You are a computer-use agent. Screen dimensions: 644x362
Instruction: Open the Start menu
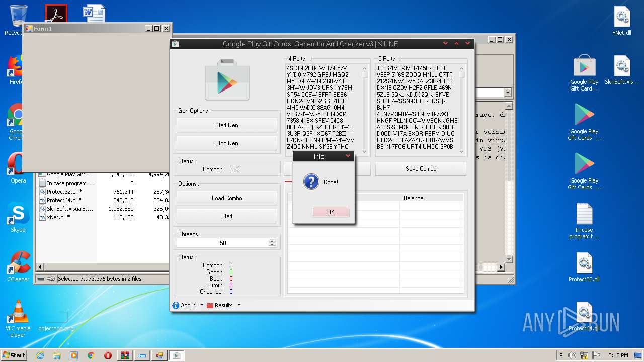point(14,355)
